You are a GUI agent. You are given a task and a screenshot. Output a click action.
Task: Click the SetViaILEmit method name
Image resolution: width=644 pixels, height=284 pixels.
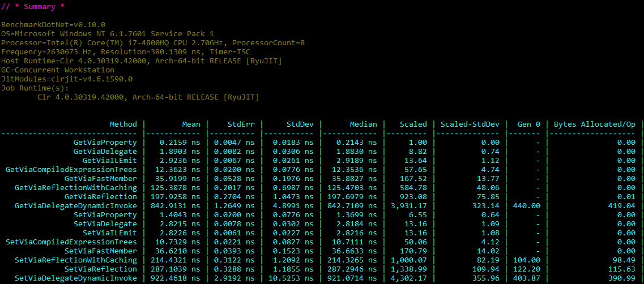point(110,233)
